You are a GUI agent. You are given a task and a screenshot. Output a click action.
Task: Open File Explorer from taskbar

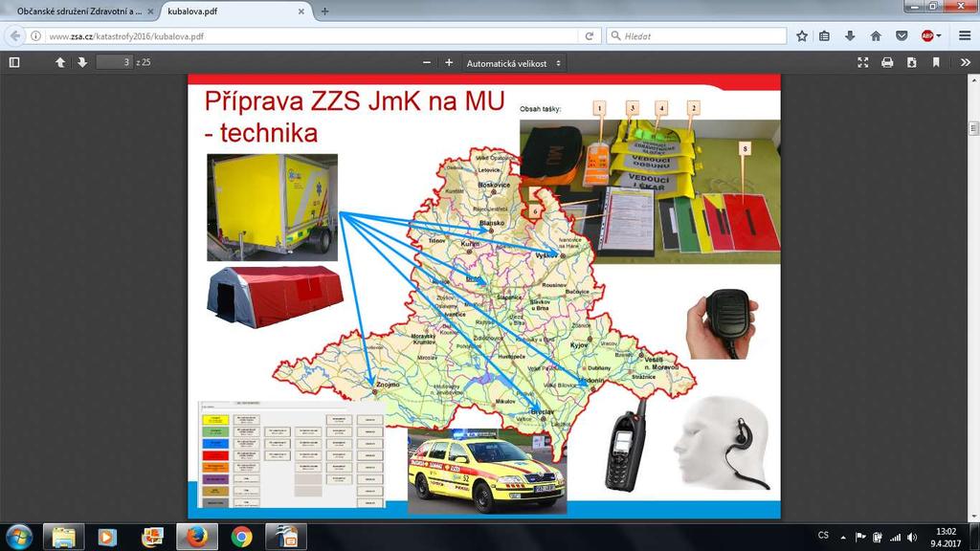click(63, 538)
